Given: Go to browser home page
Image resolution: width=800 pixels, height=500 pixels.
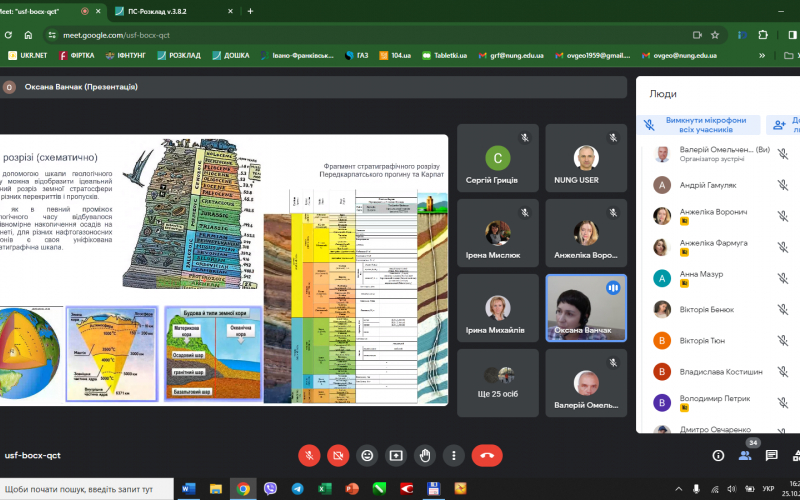Looking at the screenshot, I should click(x=28, y=35).
